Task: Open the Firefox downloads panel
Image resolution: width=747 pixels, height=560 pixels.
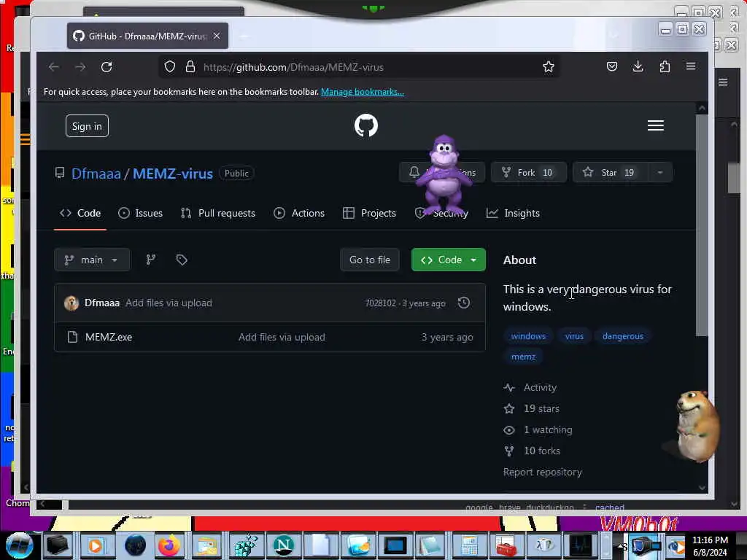Action: pos(638,66)
